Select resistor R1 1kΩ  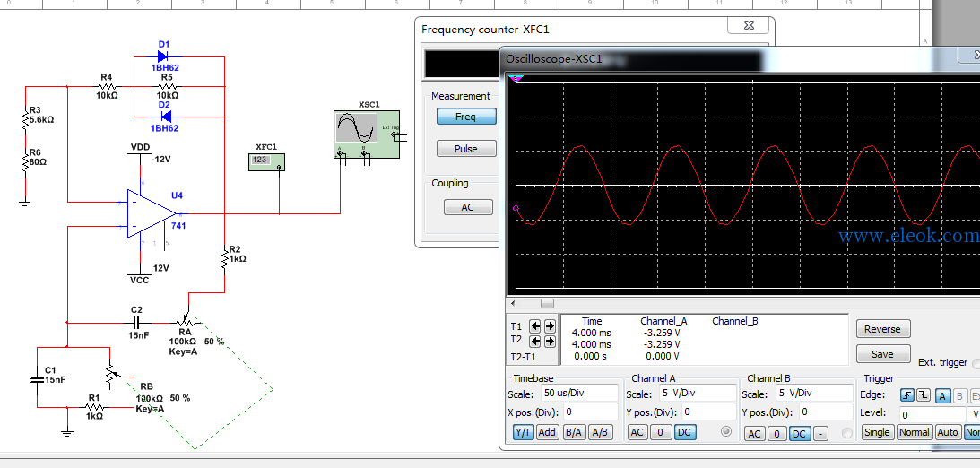point(93,407)
